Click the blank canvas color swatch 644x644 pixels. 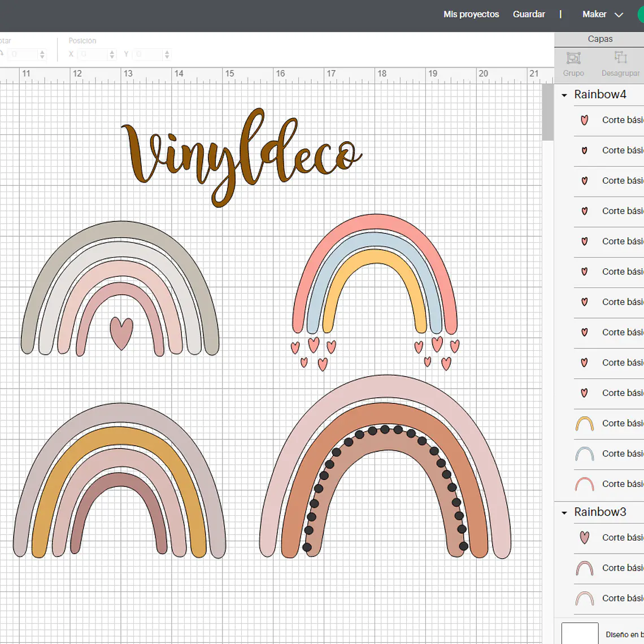580,633
